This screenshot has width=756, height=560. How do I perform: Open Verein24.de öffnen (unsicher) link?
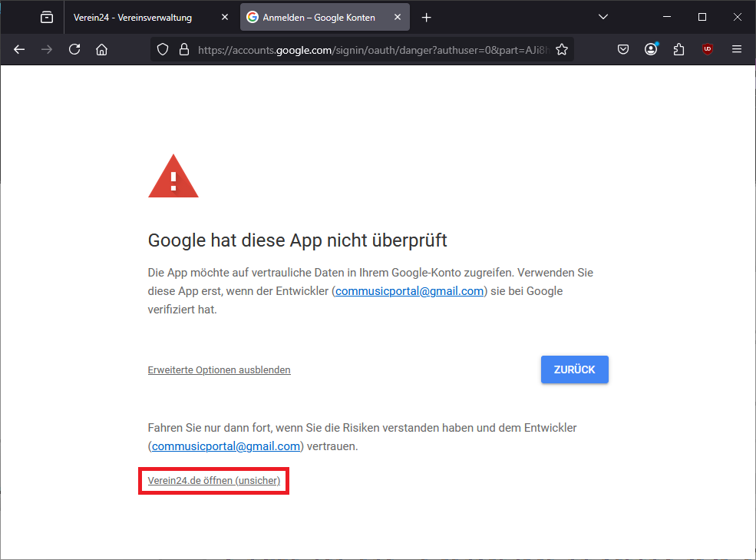(x=213, y=480)
